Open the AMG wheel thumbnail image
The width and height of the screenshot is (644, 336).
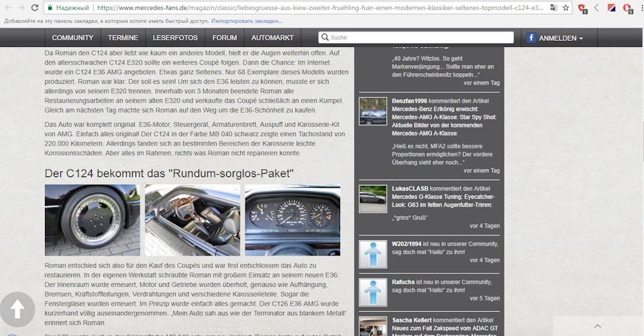(93, 220)
